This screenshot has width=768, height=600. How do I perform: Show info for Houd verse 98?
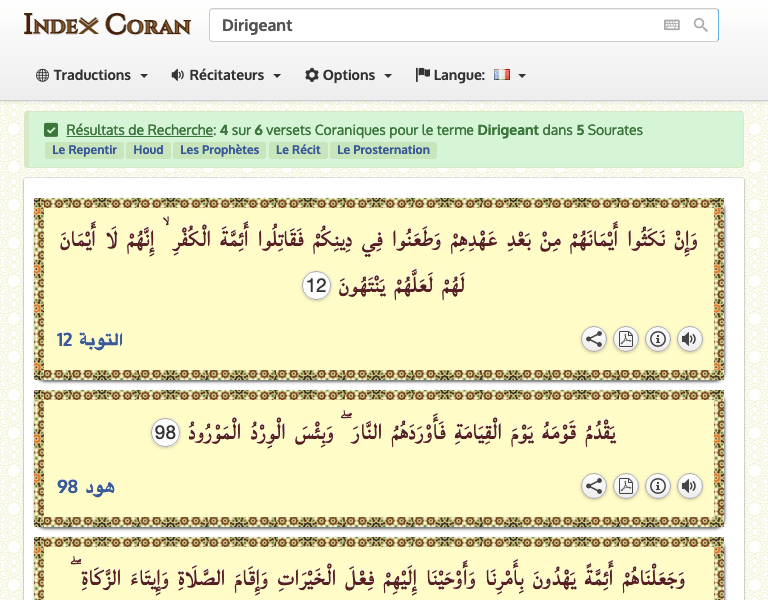pos(657,486)
